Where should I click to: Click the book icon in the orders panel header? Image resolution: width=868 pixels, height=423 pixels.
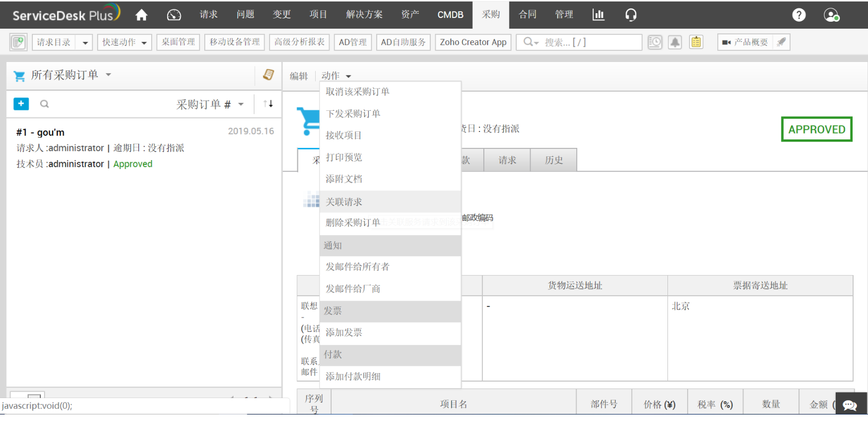click(268, 75)
